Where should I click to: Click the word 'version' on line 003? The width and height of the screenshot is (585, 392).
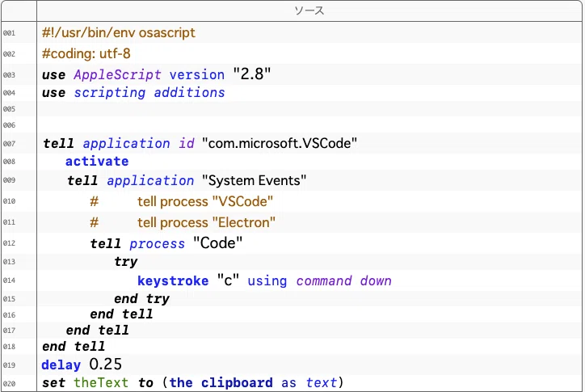click(x=197, y=74)
